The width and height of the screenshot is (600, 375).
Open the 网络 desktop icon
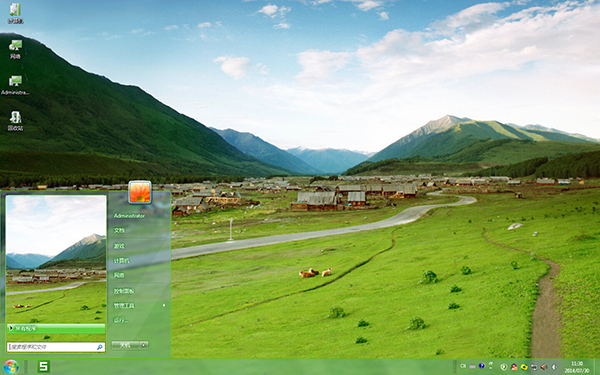pyautogui.click(x=15, y=49)
